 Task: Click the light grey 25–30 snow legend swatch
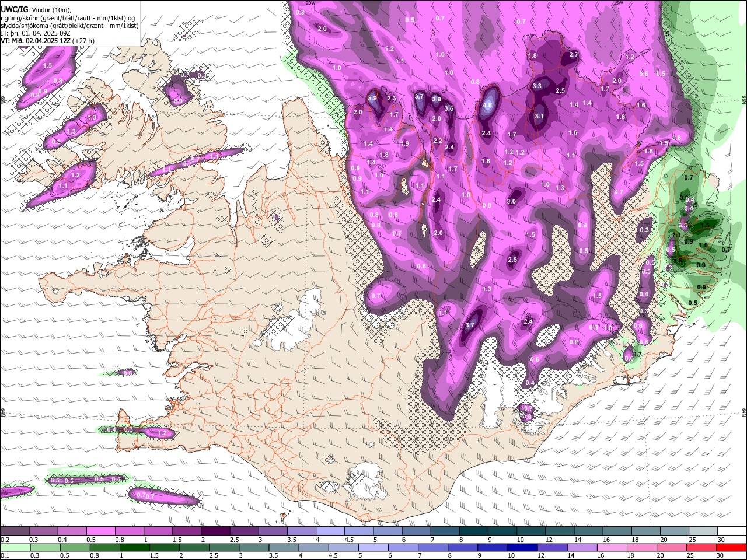coord(704,531)
